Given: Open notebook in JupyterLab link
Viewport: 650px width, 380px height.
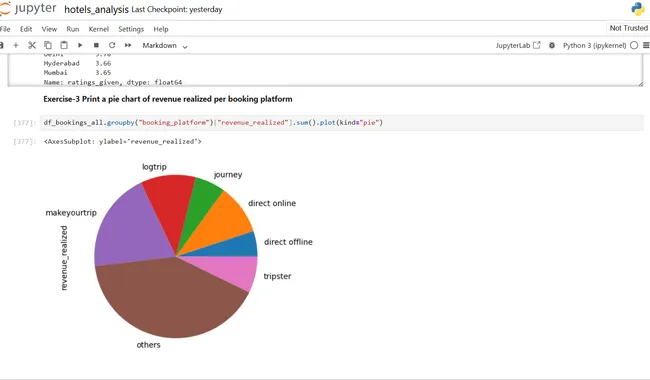Looking at the screenshot, I should [518, 45].
